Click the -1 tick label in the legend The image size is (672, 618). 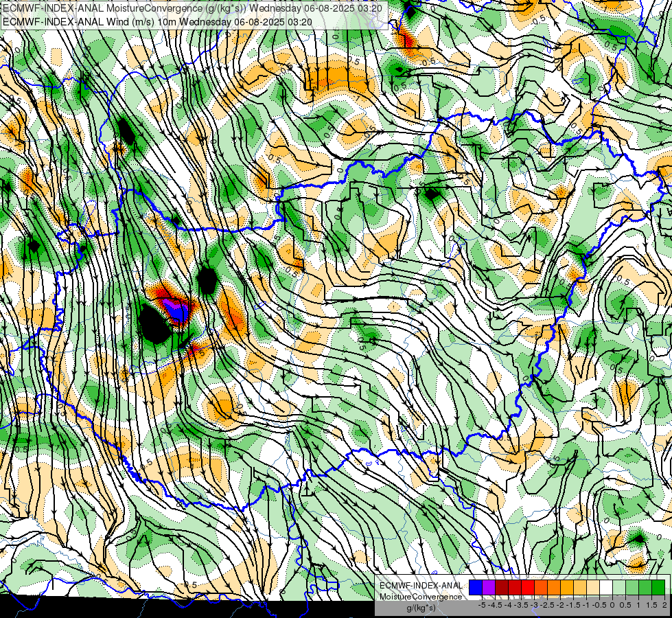pyautogui.click(x=586, y=605)
